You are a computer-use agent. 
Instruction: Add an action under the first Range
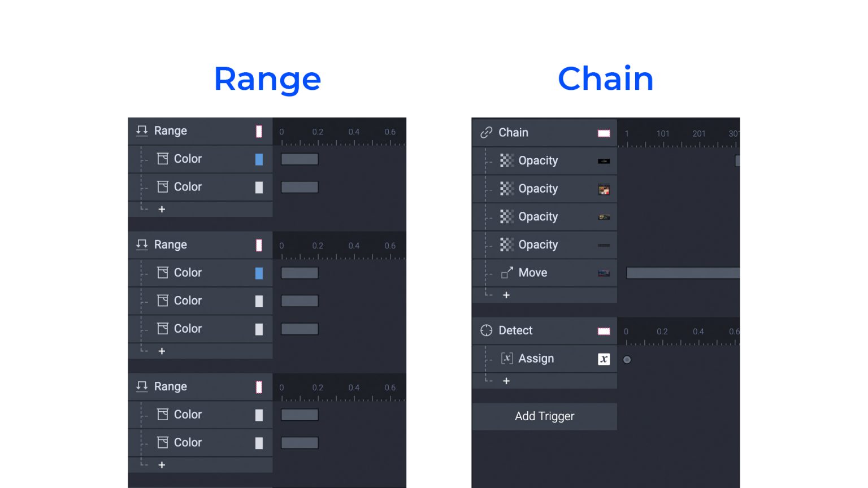pos(162,210)
